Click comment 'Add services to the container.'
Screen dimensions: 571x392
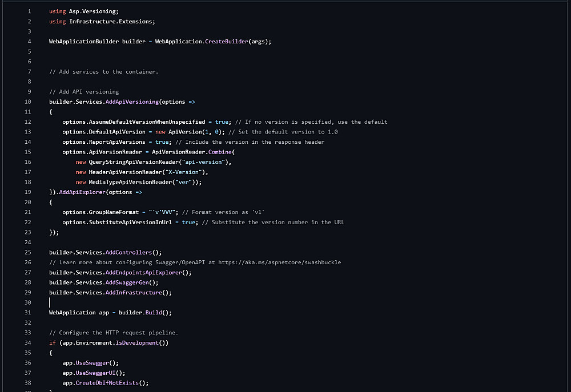[x=104, y=72]
